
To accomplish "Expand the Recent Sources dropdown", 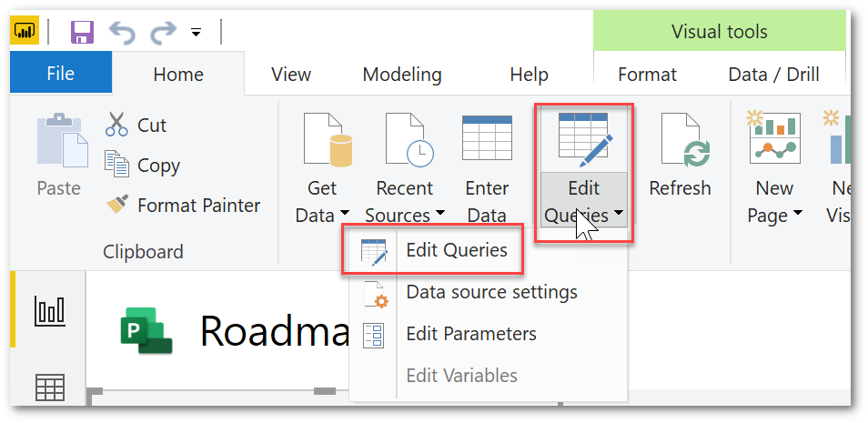I will [440, 213].
